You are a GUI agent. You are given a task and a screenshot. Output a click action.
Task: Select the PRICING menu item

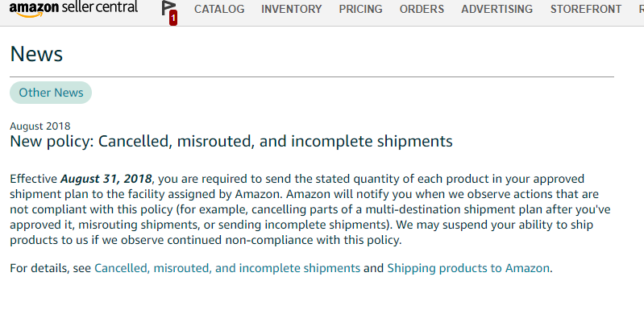coord(360,9)
